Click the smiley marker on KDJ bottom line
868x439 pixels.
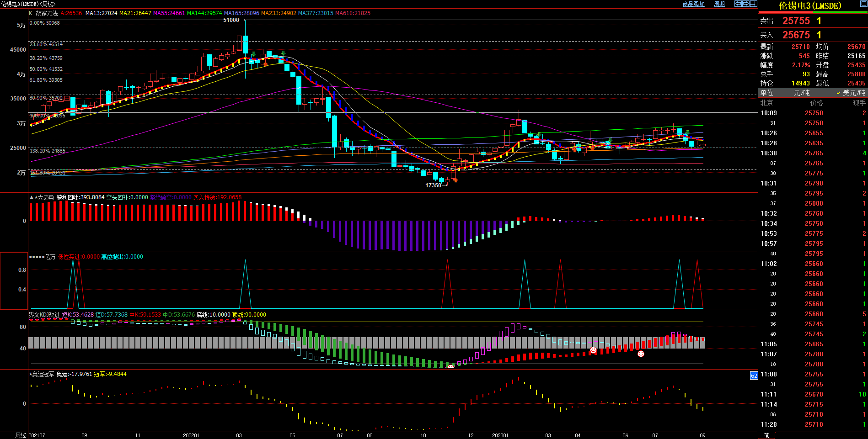[450, 366]
